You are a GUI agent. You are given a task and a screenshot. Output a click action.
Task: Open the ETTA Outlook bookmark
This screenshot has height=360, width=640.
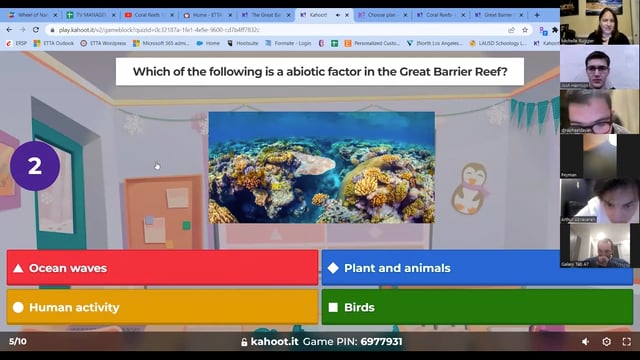54,43
